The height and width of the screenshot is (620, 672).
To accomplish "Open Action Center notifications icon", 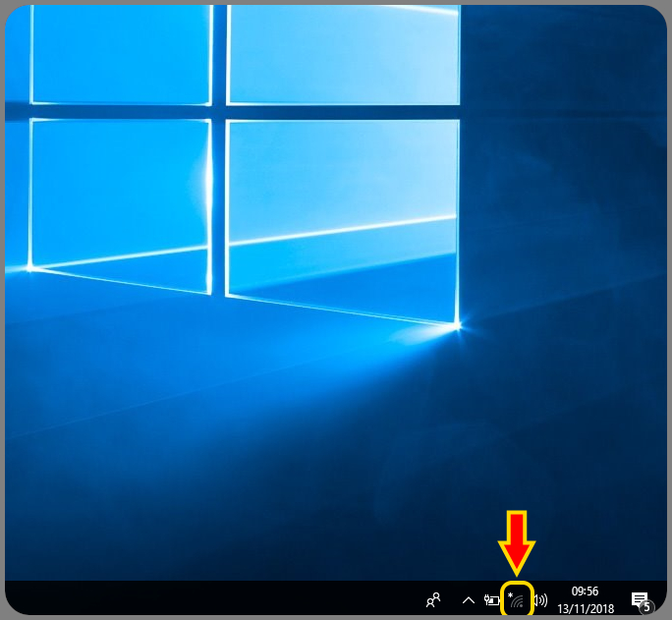I will [643, 601].
